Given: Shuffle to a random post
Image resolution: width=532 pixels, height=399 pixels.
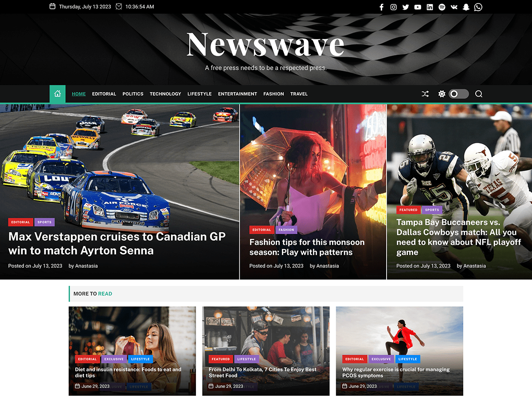Looking at the screenshot, I should (425, 94).
